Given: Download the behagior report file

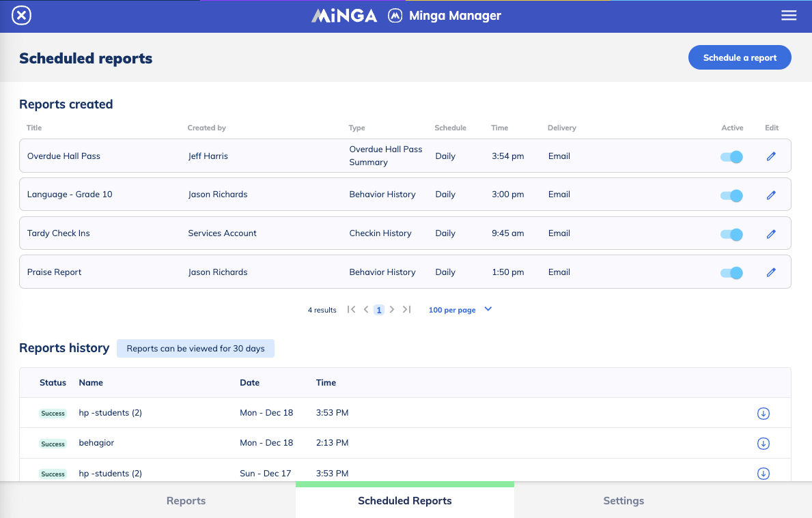Looking at the screenshot, I should [763, 443].
